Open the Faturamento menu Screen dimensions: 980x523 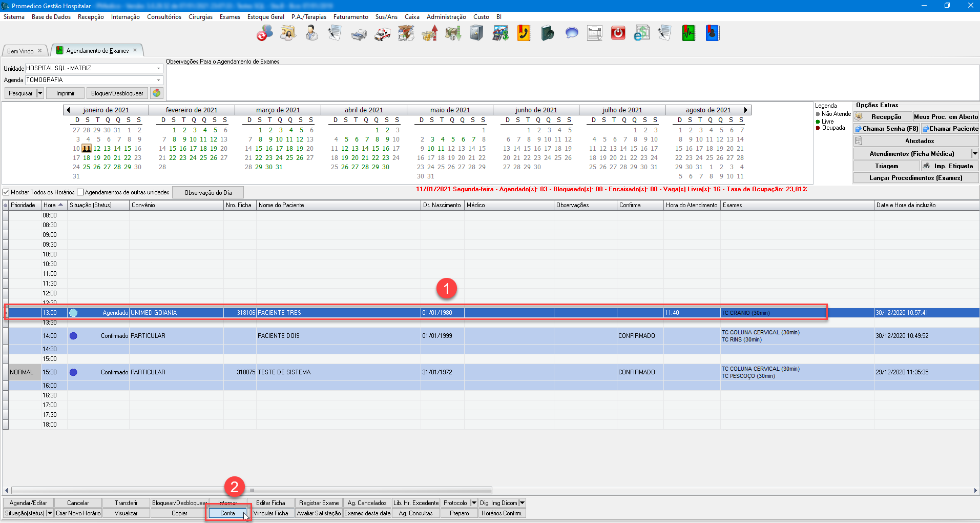(350, 17)
